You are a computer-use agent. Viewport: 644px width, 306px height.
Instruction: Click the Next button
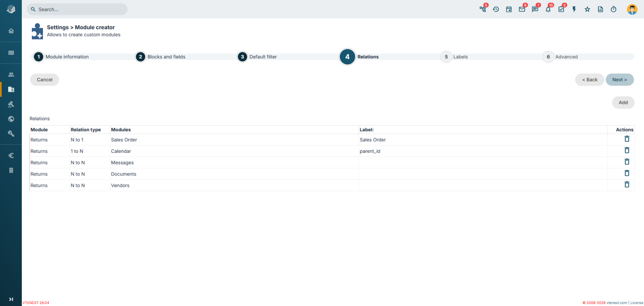[x=619, y=79]
